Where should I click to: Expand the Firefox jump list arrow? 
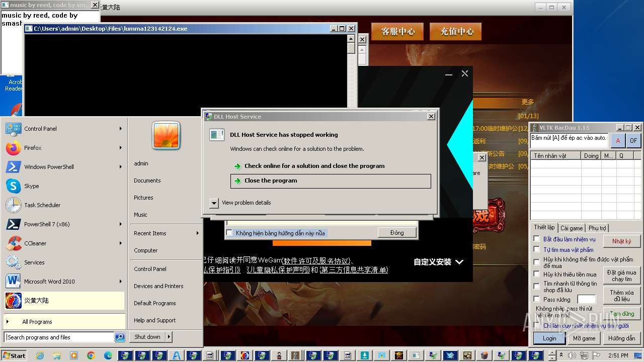(x=121, y=148)
